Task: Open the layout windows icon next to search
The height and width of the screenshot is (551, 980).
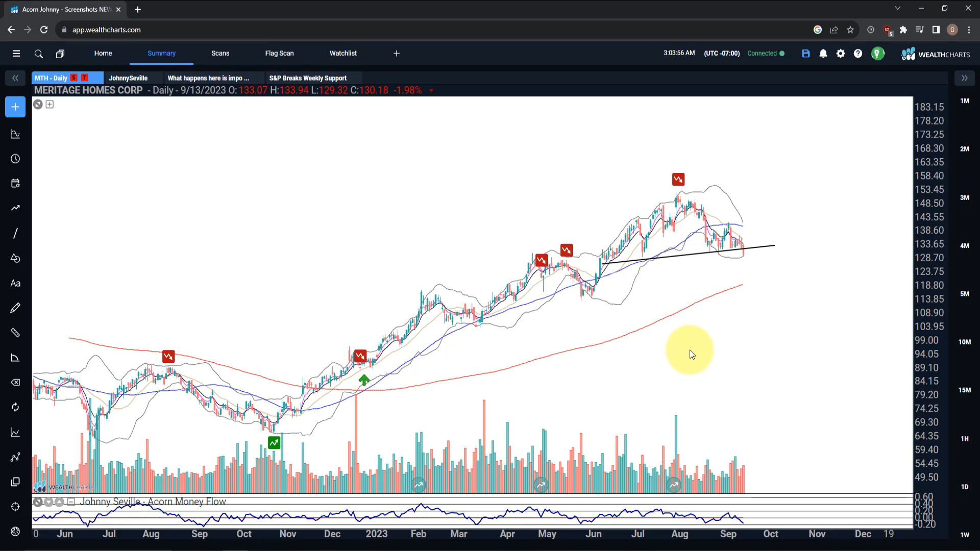Action: click(60, 54)
